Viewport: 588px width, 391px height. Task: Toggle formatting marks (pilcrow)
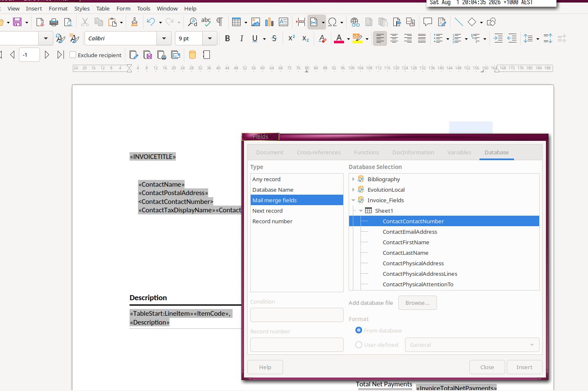pos(220,22)
